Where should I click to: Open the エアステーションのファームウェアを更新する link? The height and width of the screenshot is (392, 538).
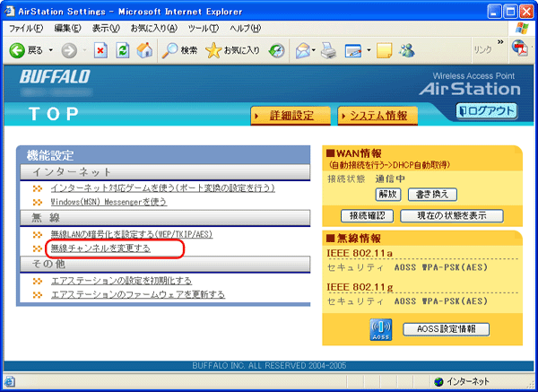(138, 294)
